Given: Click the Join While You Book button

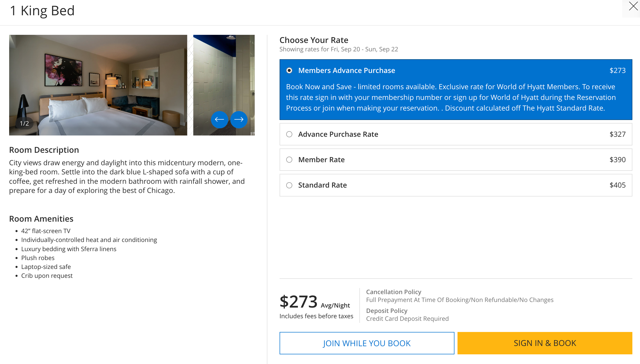Looking at the screenshot, I should tap(367, 343).
